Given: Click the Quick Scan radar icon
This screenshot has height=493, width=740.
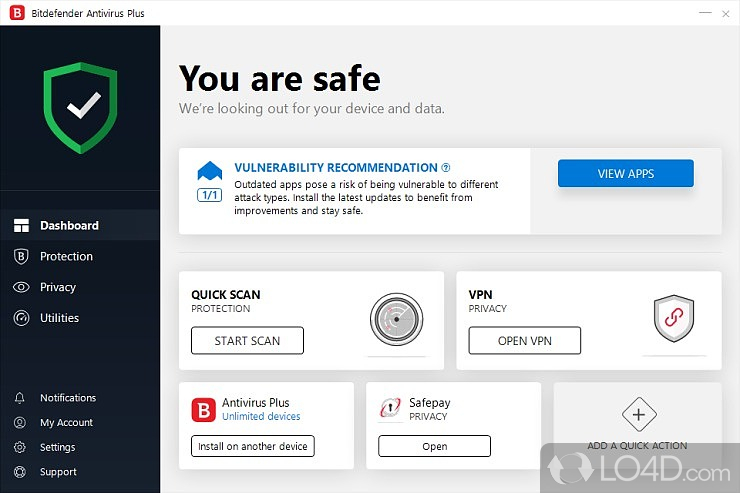Looking at the screenshot, I should pos(396,319).
